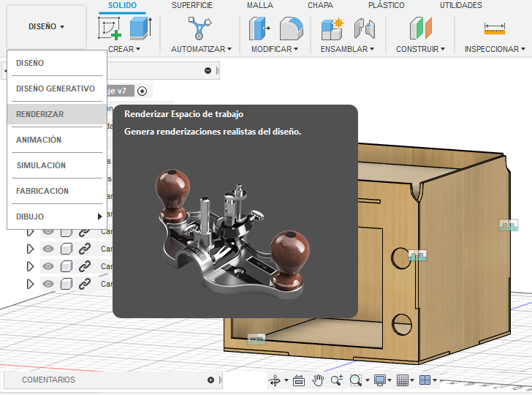Select the Pan hand tool
The width and height of the screenshot is (532, 395).
pos(318,380)
